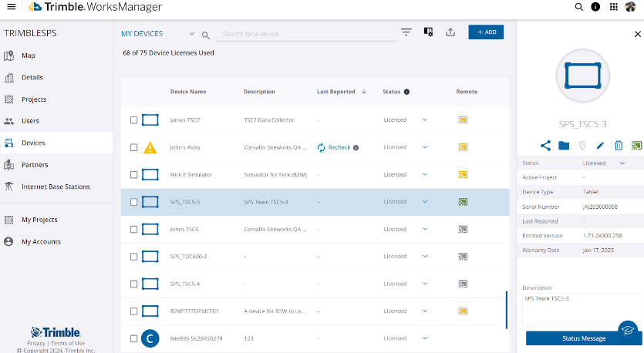644x353 pixels.
Task: Check the Nick E Simulator checkbox
Action: coord(134,175)
